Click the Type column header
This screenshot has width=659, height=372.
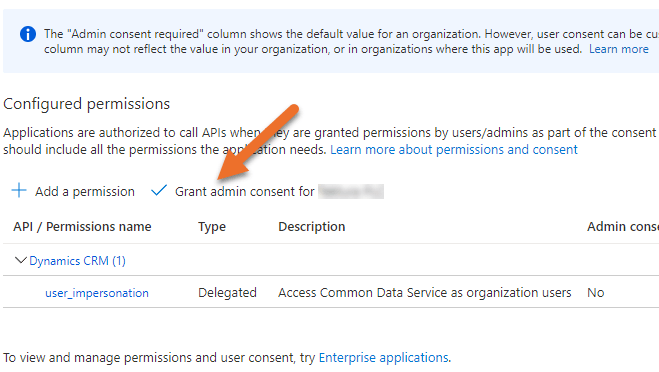(212, 227)
